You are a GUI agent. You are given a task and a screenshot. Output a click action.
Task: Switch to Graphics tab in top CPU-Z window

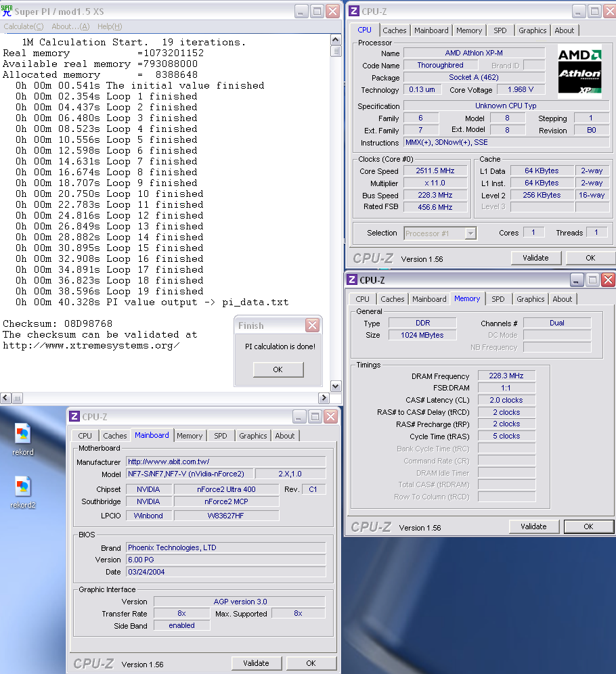pos(532,30)
